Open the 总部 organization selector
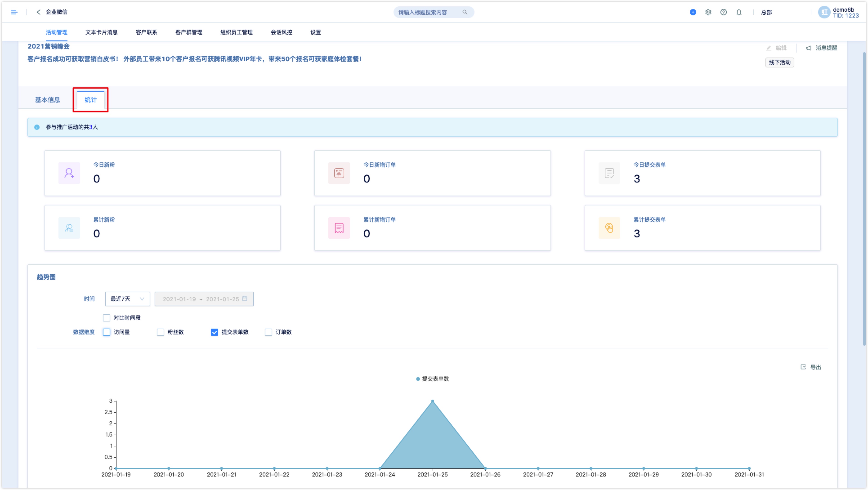This screenshot has height=490, width=868. (x=767, y=12)
